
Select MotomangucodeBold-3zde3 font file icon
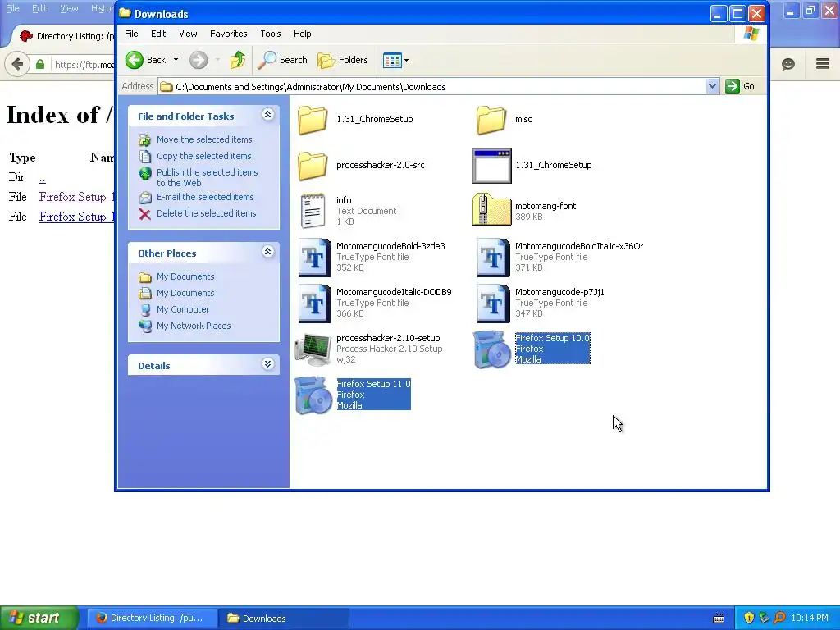coord(314,258)
